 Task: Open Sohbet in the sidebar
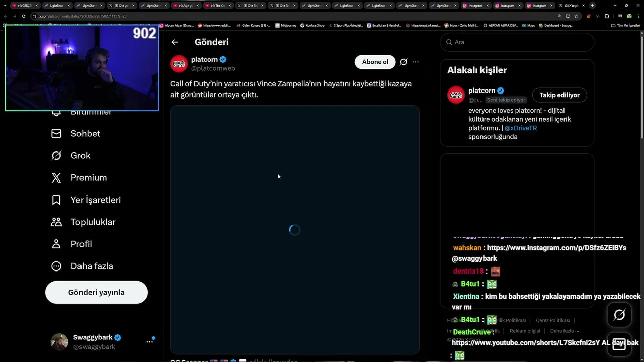pos(75,133)
